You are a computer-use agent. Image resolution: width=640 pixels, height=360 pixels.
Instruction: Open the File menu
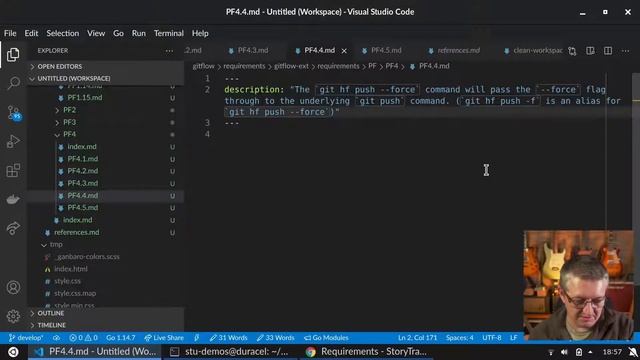(x=10, y=33)
